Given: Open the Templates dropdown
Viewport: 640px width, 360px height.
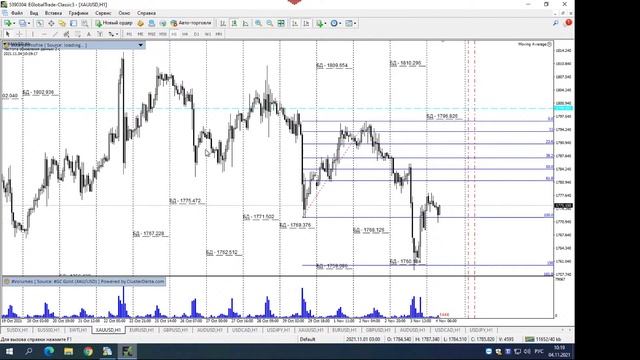Looking at the screenshot, I should pyautogui.click(x=351, y=23).
